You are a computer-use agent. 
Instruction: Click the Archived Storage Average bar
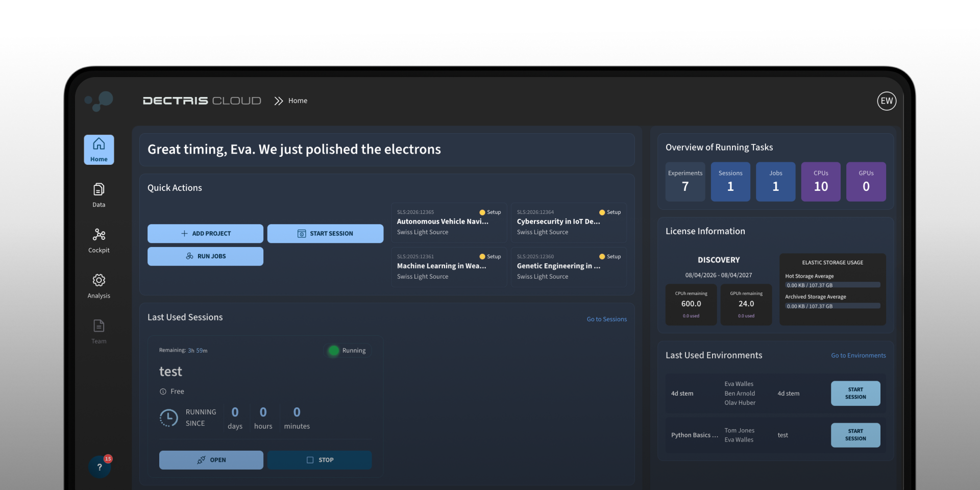pos(832,306)
